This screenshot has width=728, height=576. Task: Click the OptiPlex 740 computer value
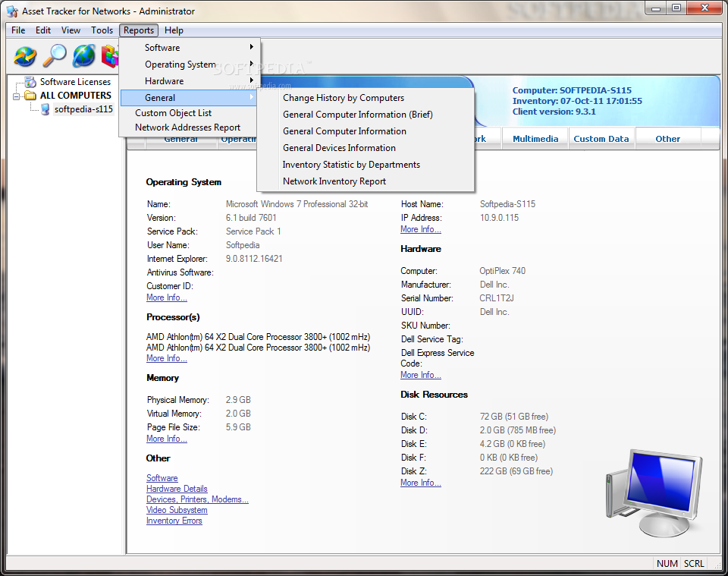[502, 271]
